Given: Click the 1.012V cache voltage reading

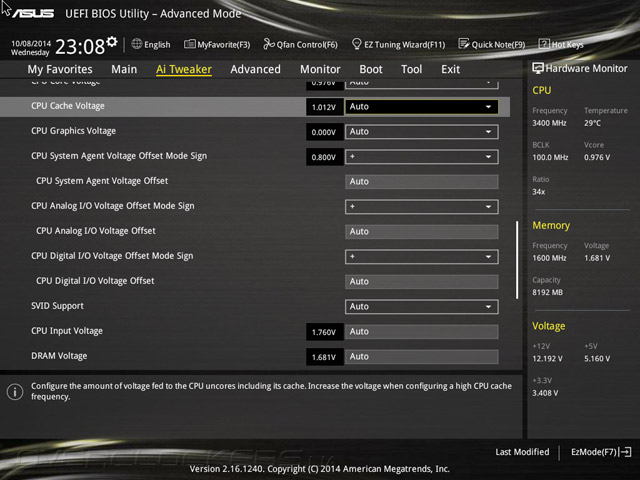Looking at the screenshot, I should pyautogui.click(x=324, y=107).
